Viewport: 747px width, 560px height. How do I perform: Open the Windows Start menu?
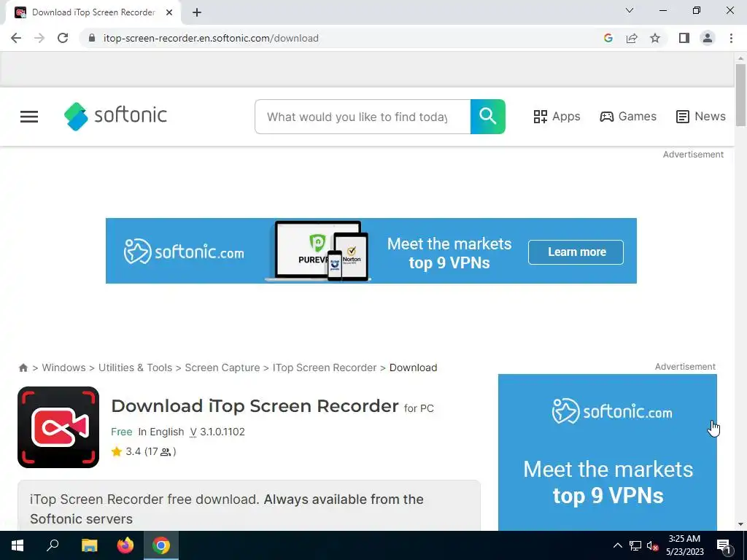click(18, 545)
